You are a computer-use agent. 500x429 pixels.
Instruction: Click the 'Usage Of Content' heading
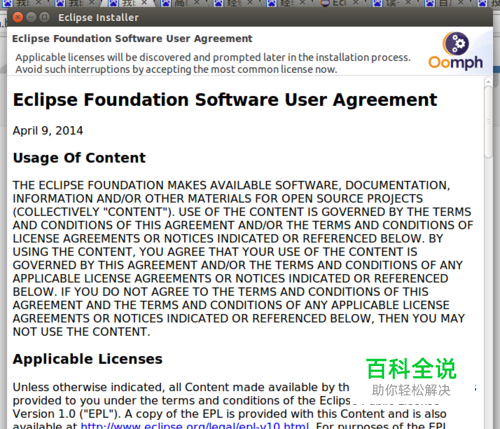pyautogui.click(x=79, y=158)
